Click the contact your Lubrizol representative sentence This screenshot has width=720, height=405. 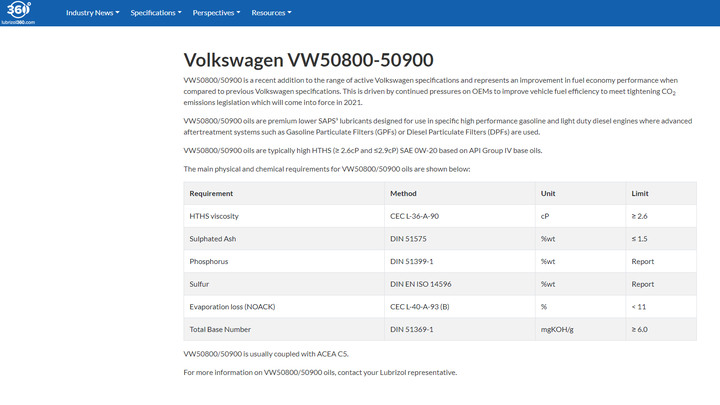click(320, 372)
